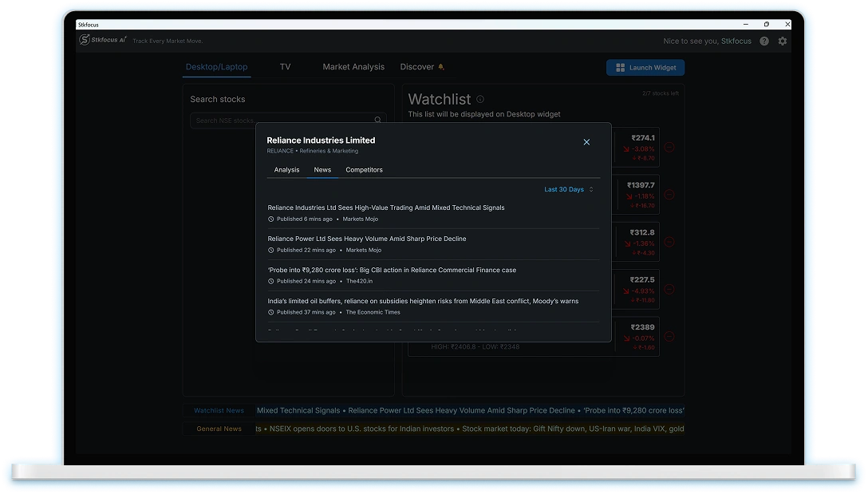
Task: Click the General News ticker label
Action: [219, 429]
